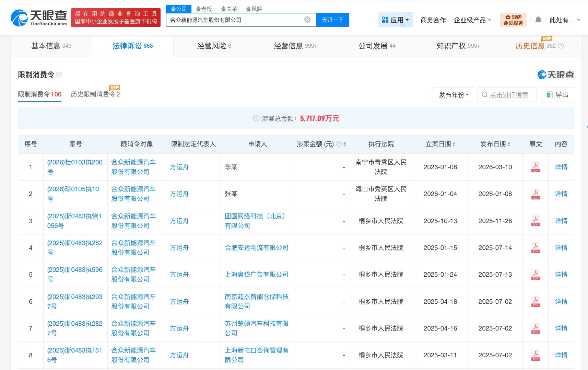Click the Tianyancha logo in header
The width and height of the screenshot is (588, 370).
pos(39,18)
